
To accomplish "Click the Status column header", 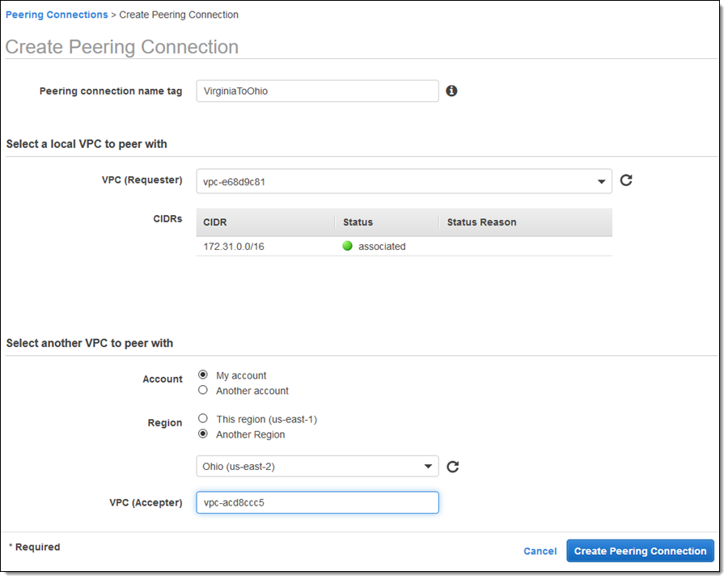I will click(358, 222).
